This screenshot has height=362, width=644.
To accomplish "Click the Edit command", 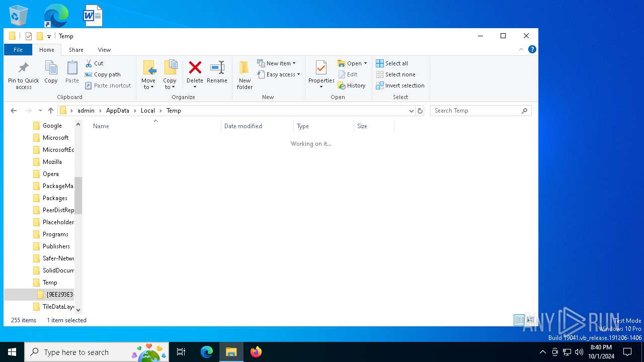I will (348, 74).
